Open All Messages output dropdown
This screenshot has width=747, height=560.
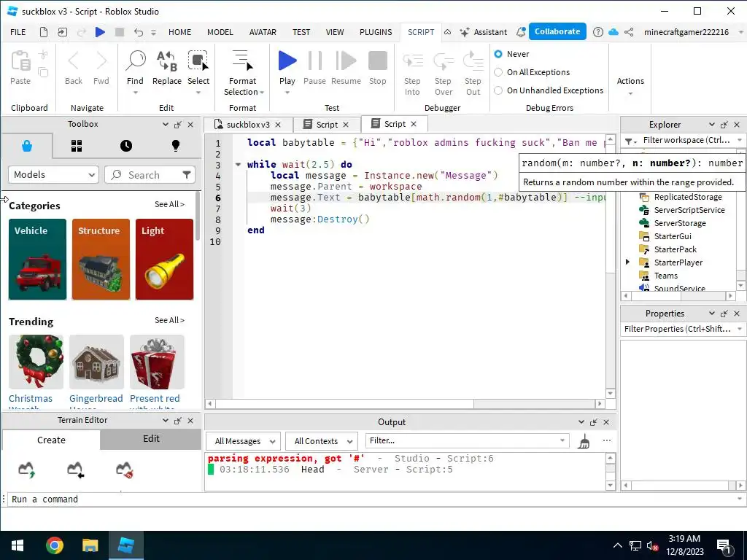(244, 441)
